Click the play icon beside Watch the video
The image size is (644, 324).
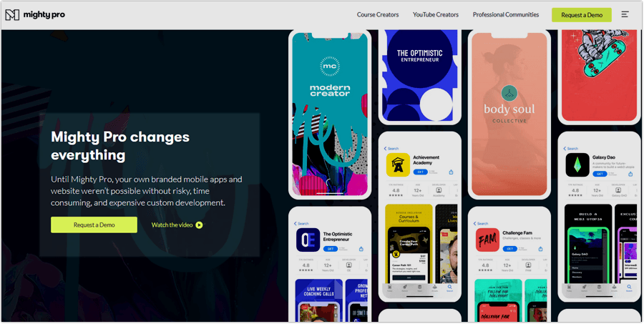coord(199,225)
